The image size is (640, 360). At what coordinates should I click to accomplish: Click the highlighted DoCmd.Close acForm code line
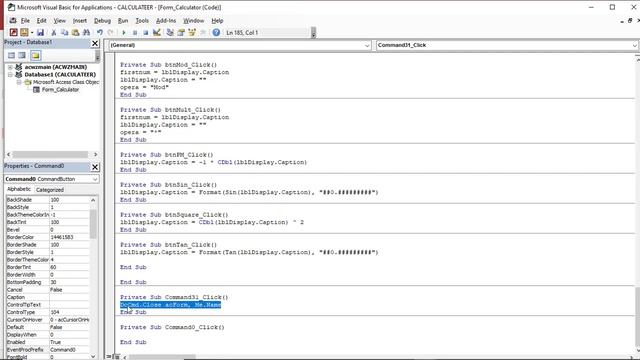[x=171, y=305]
